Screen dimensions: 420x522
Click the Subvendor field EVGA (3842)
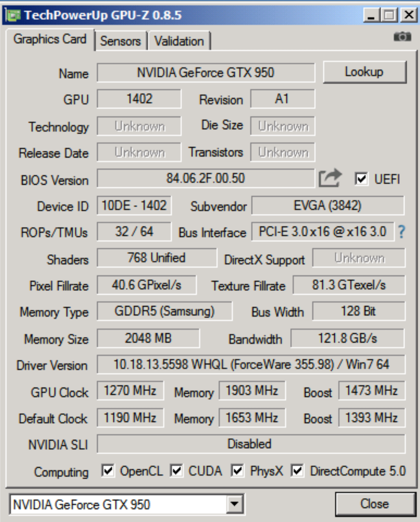point(328,205)
